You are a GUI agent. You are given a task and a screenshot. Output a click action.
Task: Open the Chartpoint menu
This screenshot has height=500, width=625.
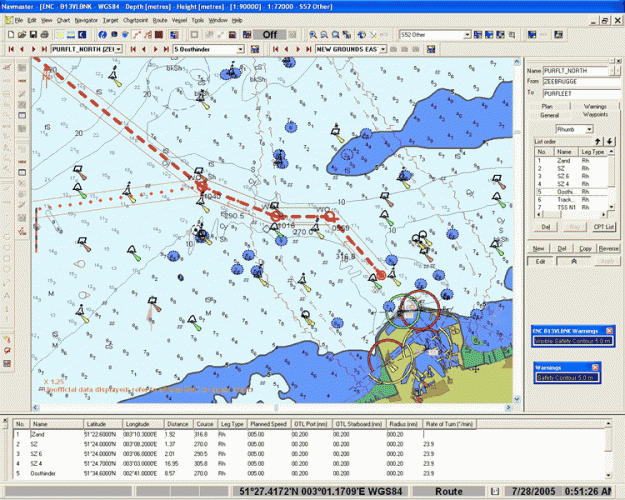tap(135, 20)
